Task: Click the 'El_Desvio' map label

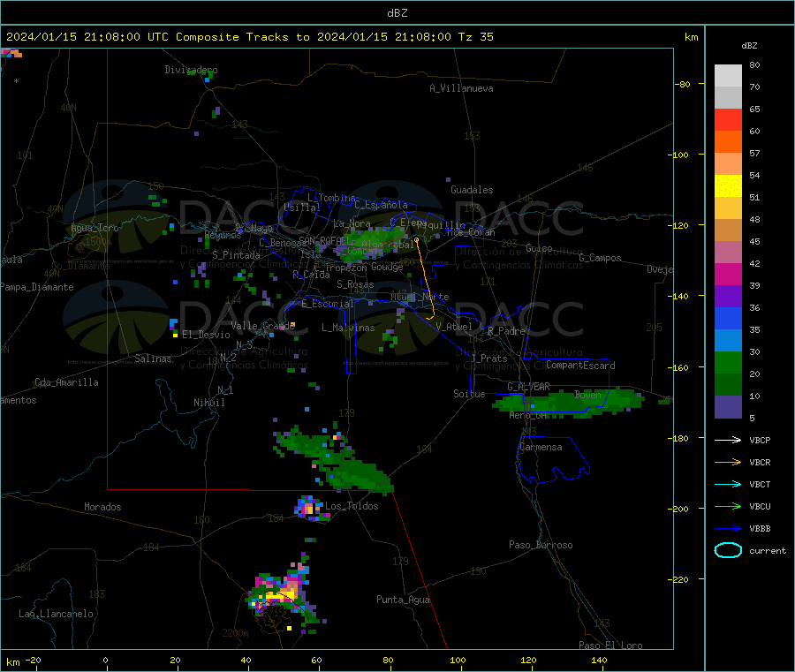Action: pos(206,335)
